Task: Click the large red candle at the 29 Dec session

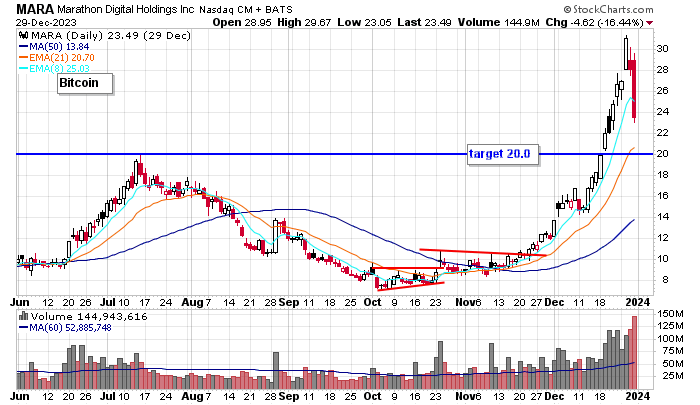Action: (x=634, y=89)
